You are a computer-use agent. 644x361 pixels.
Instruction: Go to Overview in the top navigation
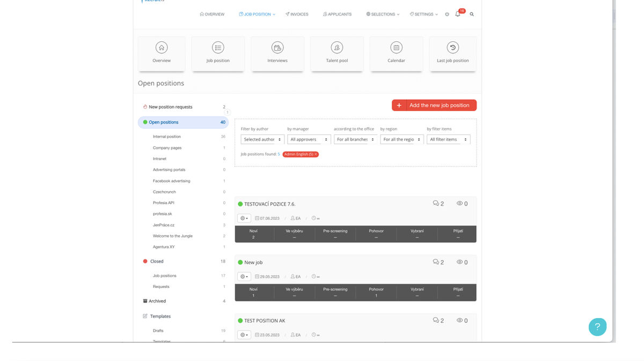(x=212, y=15)
